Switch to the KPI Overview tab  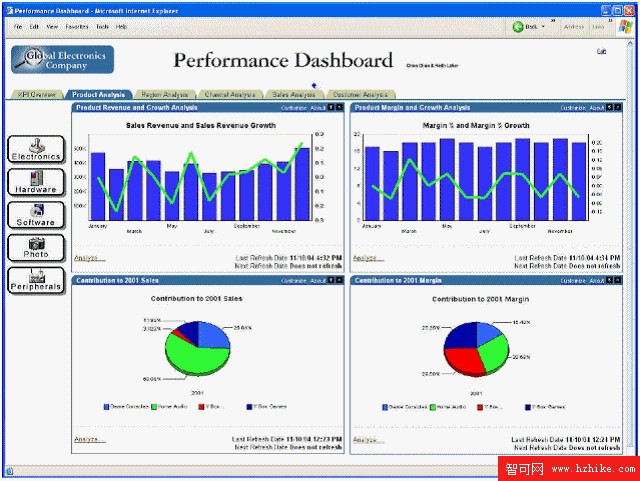tap(37, 94)
